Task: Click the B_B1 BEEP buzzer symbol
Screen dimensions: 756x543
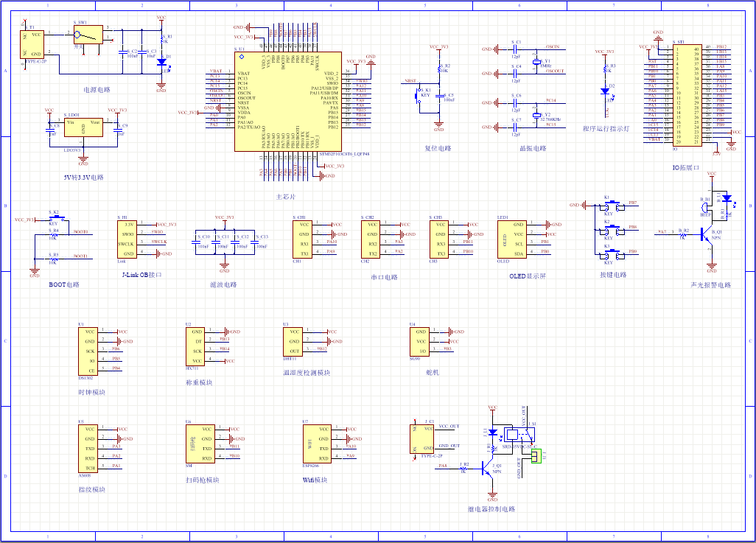Action: [706, 208]
